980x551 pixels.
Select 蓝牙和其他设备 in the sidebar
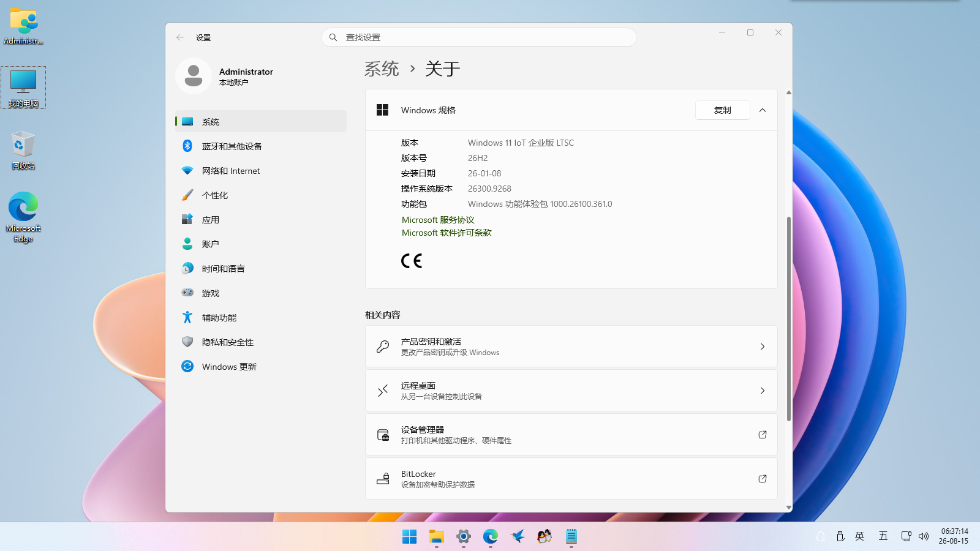pyautogui.click(x=261, y=146)
